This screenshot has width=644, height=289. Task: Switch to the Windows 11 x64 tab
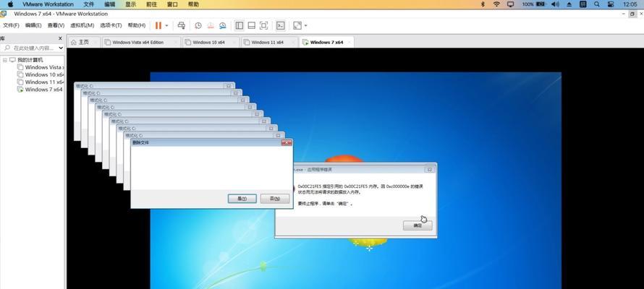pos(268,42)
